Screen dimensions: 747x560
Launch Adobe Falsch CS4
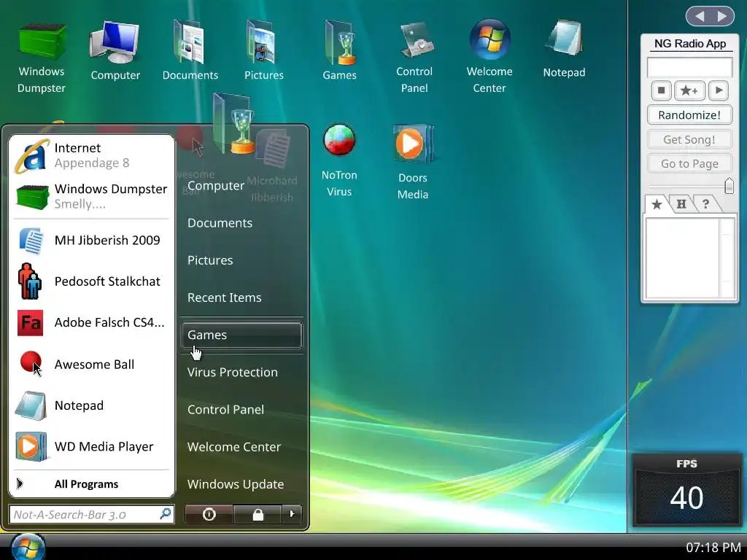tap(91, 322)
